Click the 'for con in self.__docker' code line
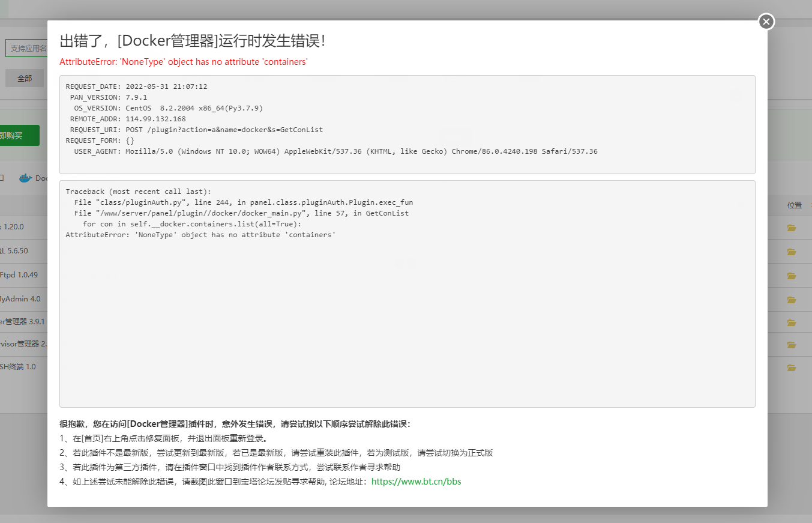 coord(192,224)
